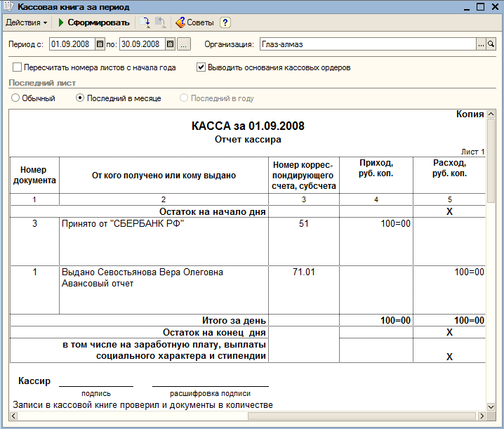Click the magnifier icon beside Организация
This screenshot has width=504, height=429.
491,44
